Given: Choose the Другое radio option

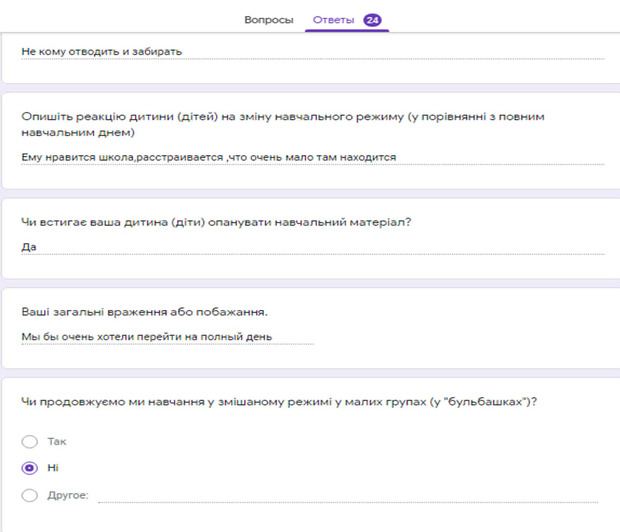Looking at the screenshot, I should 30,494.
